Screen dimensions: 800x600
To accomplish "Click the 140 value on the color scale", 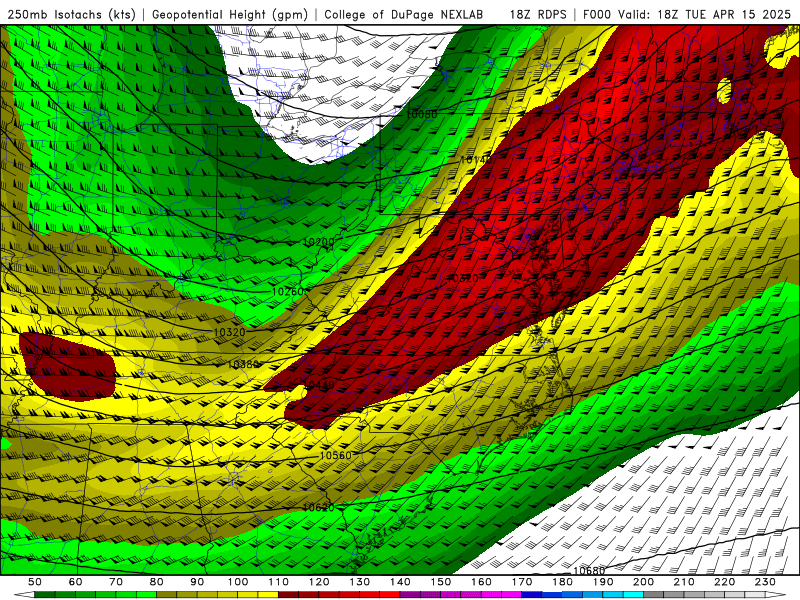I will tap(401, 582).
